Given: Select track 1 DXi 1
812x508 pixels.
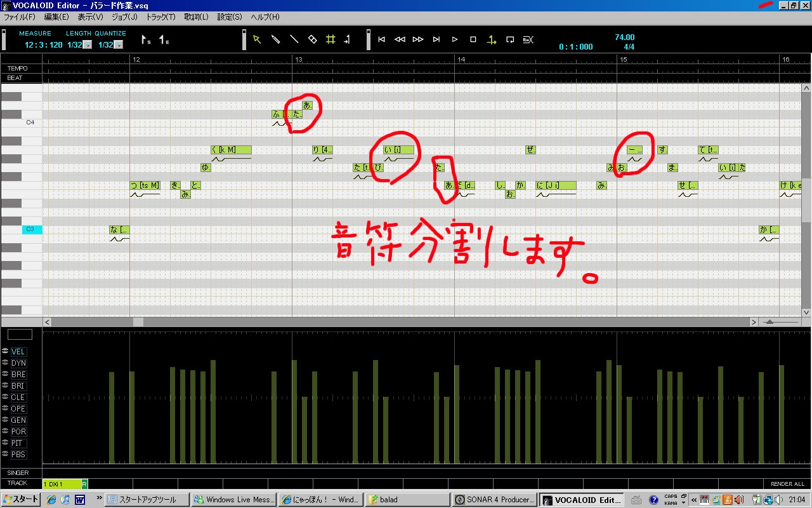Looking at the screenshot, I should (x=62, y=484).
